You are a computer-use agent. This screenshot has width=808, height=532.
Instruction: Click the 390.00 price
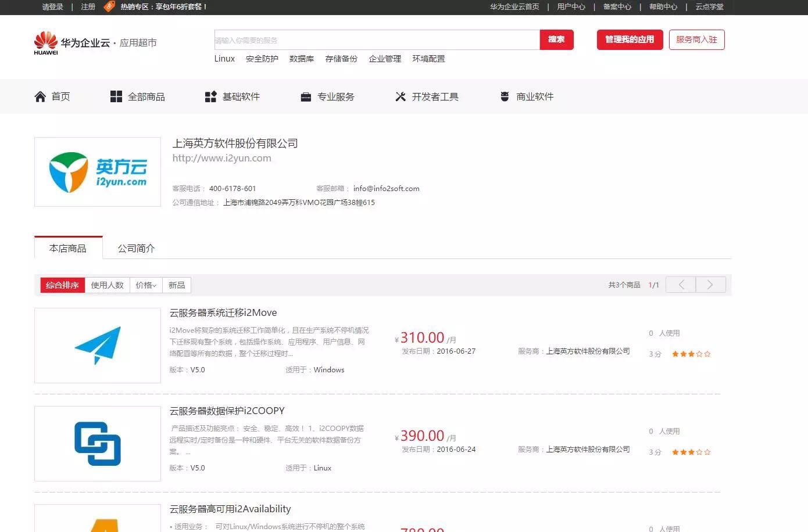422,436
